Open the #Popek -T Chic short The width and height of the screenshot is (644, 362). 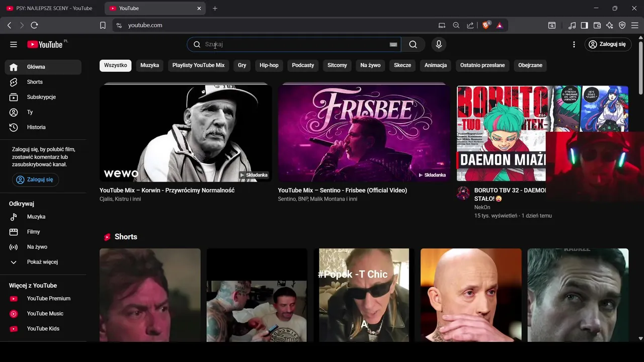[x=364, y=295]
